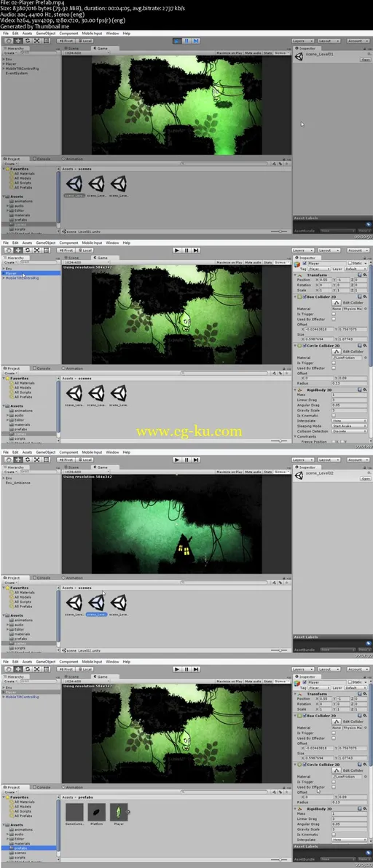Click the Step button in the first frame
The width and height of the screenshot is (373, 868).
pyautogui.click(x=197, y=40)
